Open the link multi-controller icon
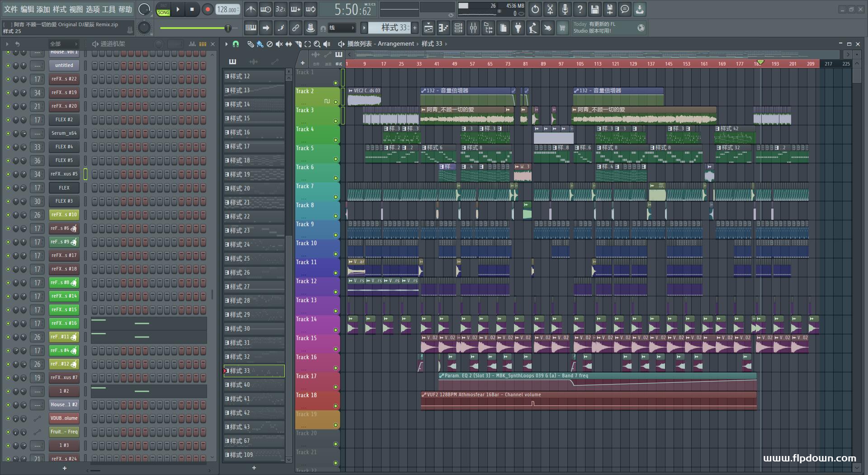Image resolution: width=868 pixels, height=475 pixels. coord(296,28)
